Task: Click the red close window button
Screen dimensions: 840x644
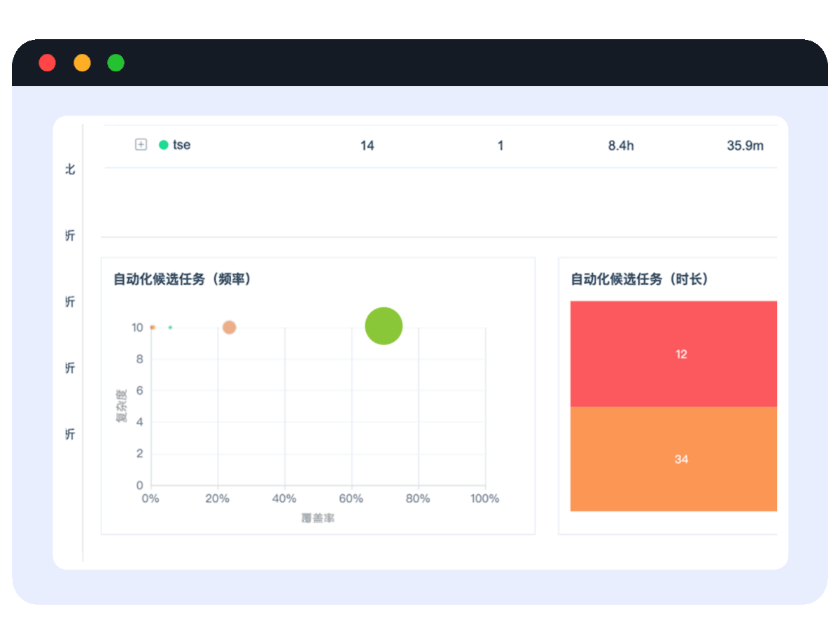Action: [x=48, y=63]
